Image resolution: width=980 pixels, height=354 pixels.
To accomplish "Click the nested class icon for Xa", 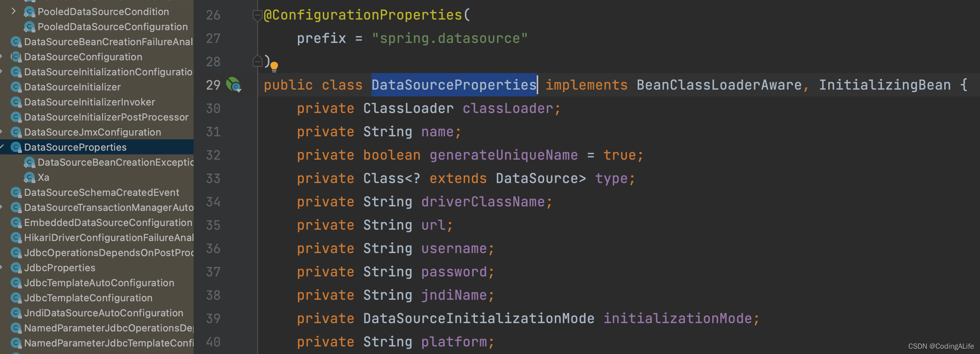I will (29, 177).
